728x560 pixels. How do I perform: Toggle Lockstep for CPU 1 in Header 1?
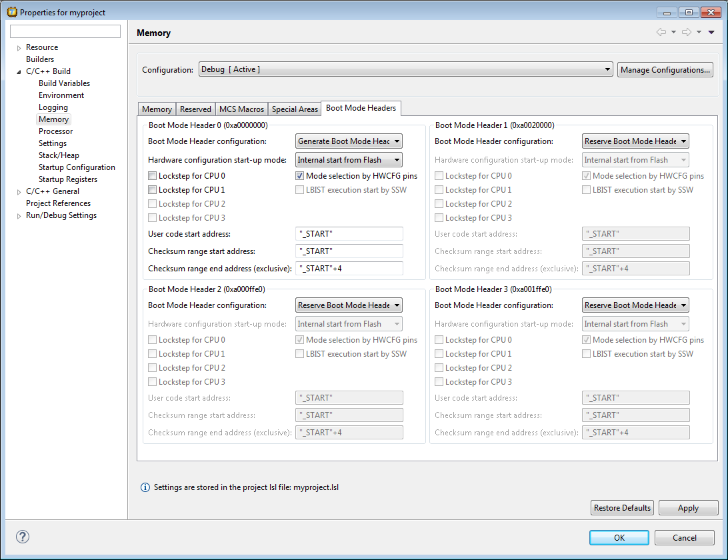pyautogui.click(x=439, y=189)
